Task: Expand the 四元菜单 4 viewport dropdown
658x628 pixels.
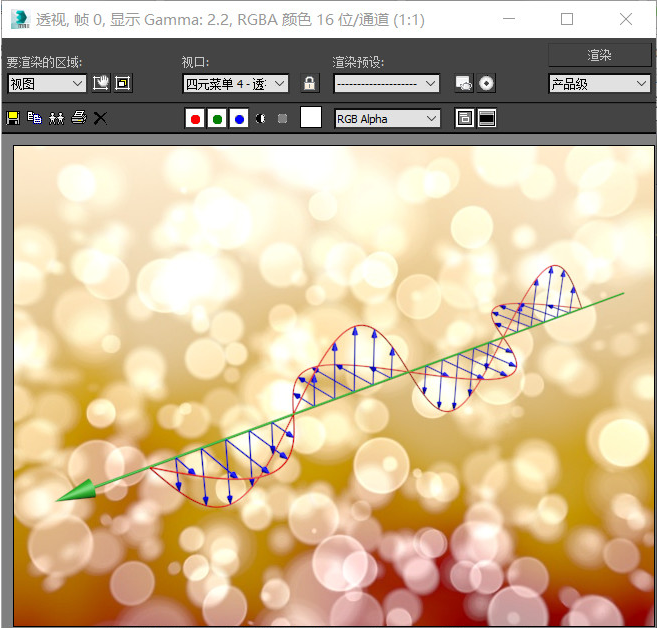Action: (x=235, y=83)
